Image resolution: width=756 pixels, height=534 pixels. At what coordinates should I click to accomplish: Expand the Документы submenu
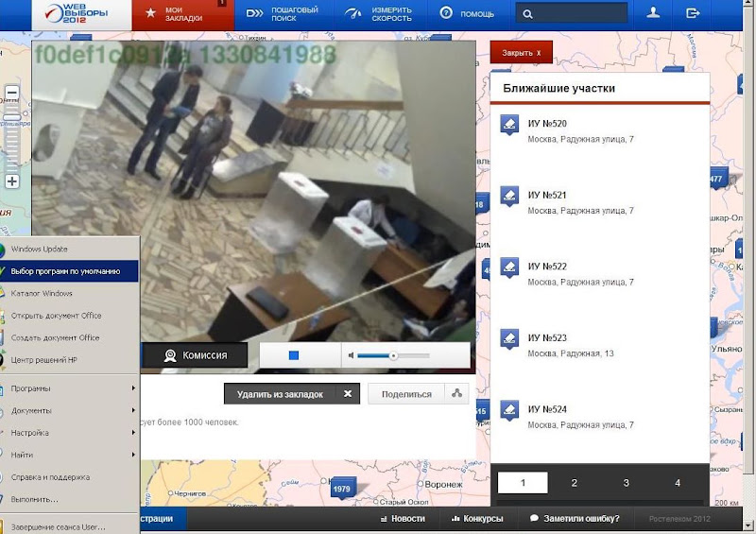pos(69,410)
